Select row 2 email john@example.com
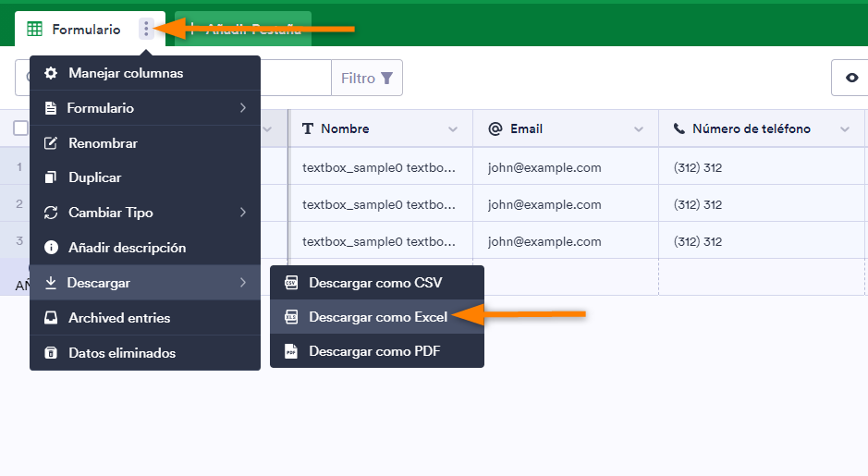This screenshot has height=476, width=868. (x=566, y=204)
